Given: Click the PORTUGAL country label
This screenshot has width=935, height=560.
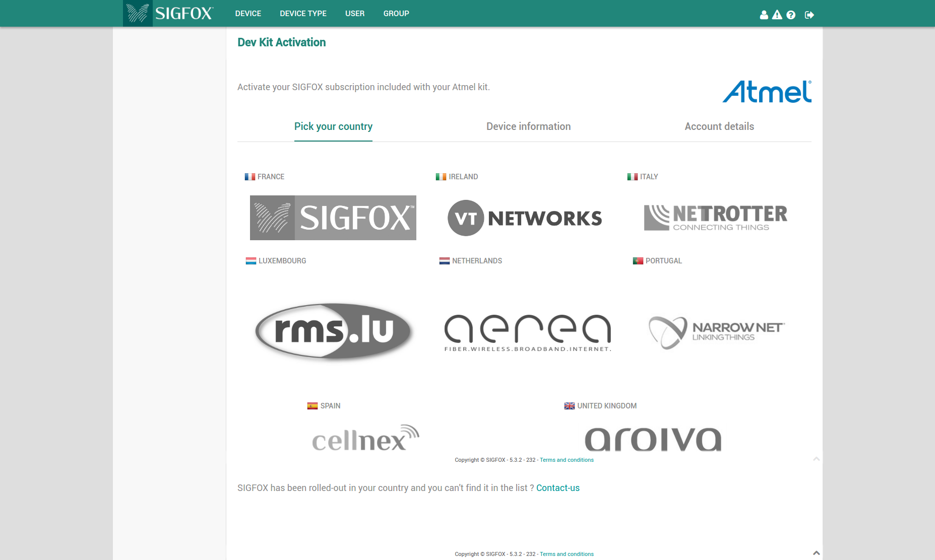Looking at the screenshot, I should point(664,261).
